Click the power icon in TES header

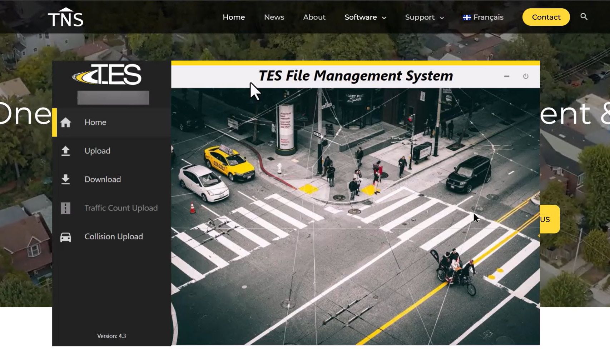[525, 76]
